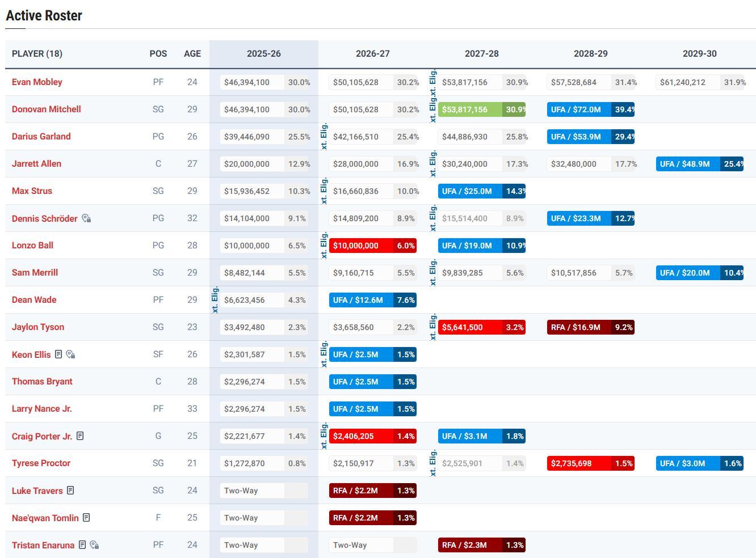Viewport: 756px width, 558px height.
Task: Click the AGE column header
Action: click(x=192, y=54)
